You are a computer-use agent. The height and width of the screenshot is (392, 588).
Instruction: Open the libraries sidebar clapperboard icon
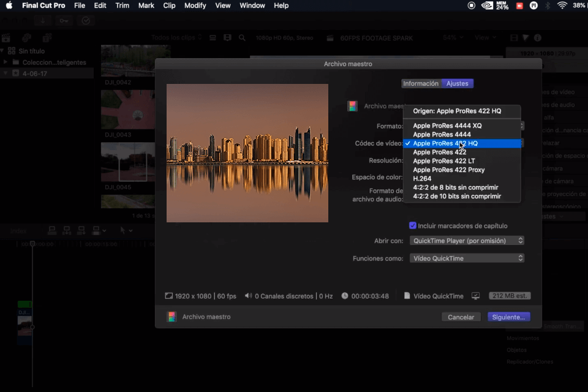(x=6, y=38)
